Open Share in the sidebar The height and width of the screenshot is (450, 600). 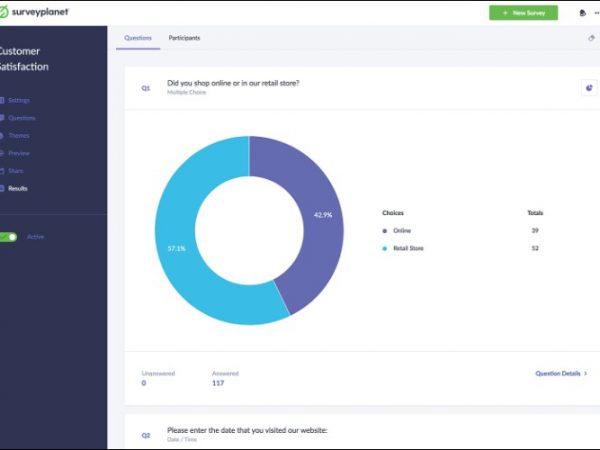click(16, 170)
